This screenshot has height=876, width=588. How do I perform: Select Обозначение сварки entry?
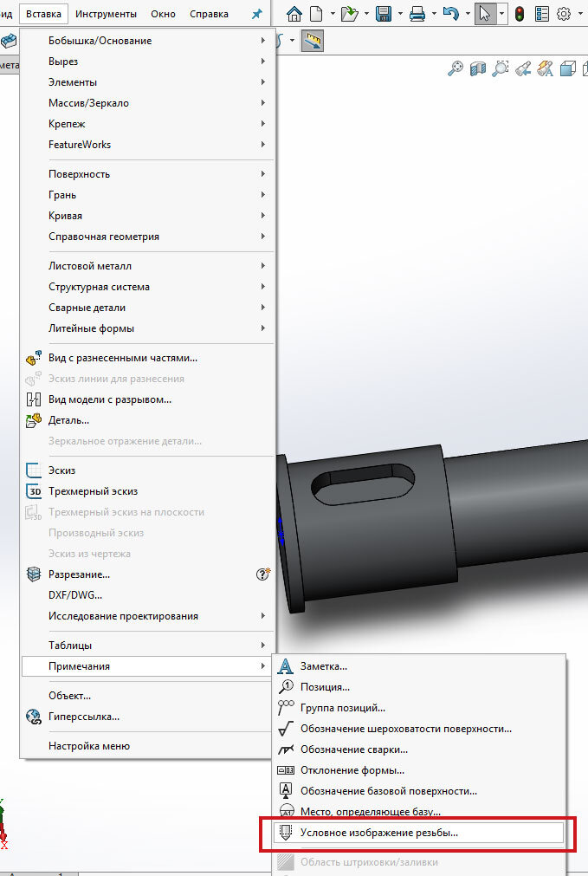click(419, 749)
